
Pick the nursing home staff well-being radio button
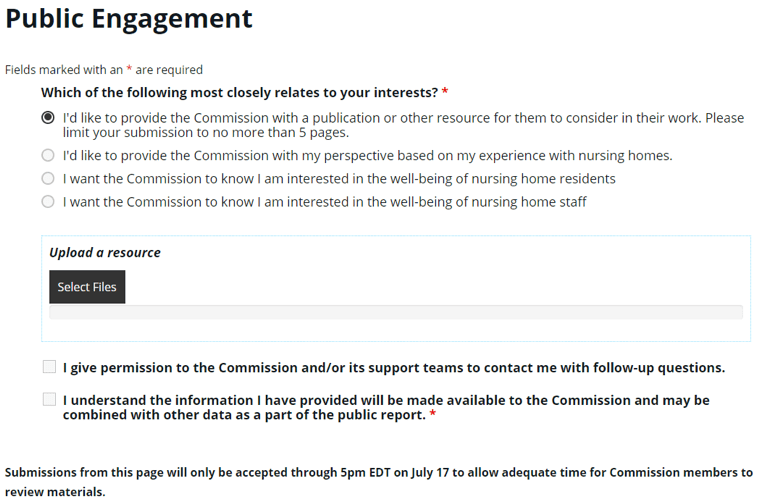coord(48,202)
